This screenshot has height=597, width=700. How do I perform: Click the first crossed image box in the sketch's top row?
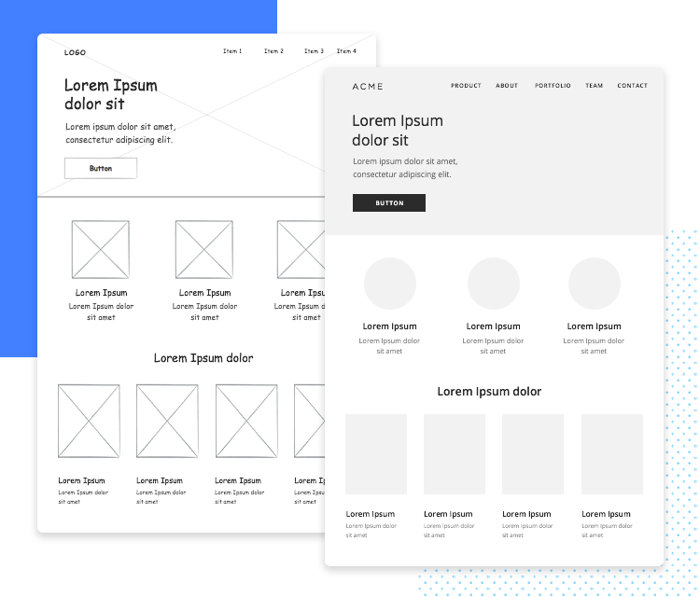click(x=101, y=249)
